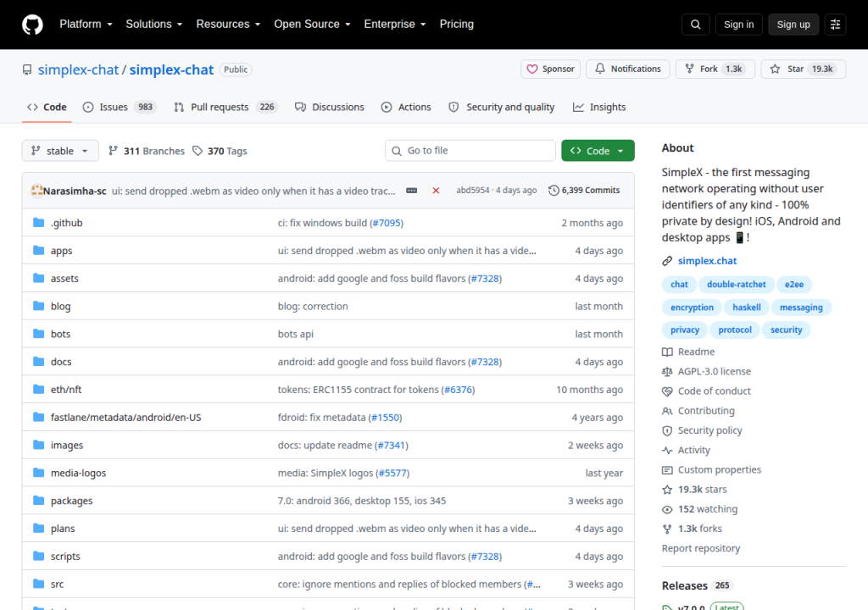868x610 pixels.
Task: Open the Actions tab
Action: coord(406,108)
